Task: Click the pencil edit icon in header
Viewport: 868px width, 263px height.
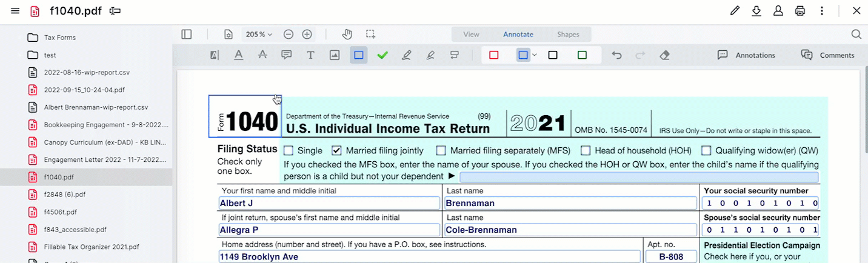Action: [x=735, y=11]
